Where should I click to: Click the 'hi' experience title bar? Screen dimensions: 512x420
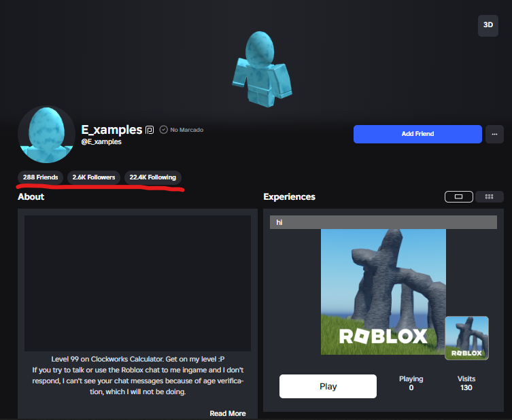[383, 222]
